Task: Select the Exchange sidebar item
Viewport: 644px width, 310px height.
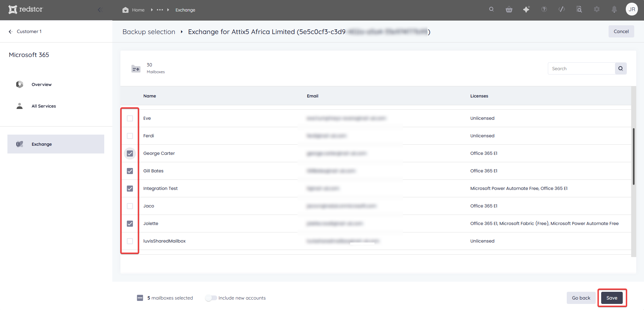Action: click(x=56, y=144)
